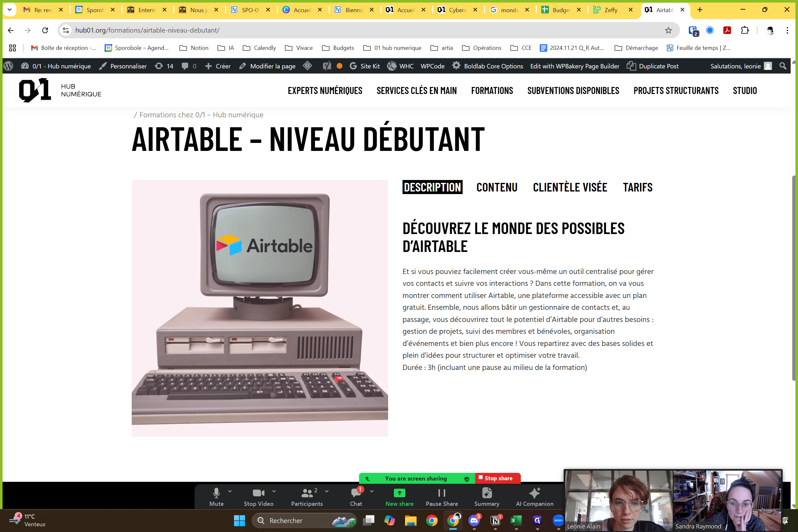Image resolution: width=798 pixels, height=532 pixels.
Task: Open Notion from the taskbar
Action: coord(495,520)
